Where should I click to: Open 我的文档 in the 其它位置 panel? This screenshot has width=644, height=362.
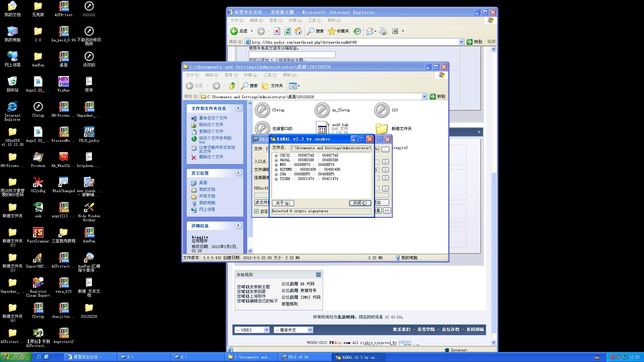click(x=207, y=189)
